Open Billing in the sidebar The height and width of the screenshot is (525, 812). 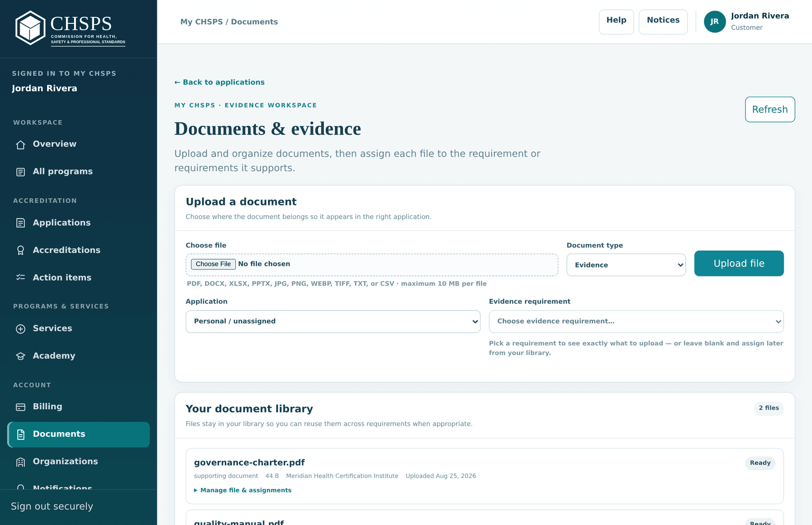(79, 406)
